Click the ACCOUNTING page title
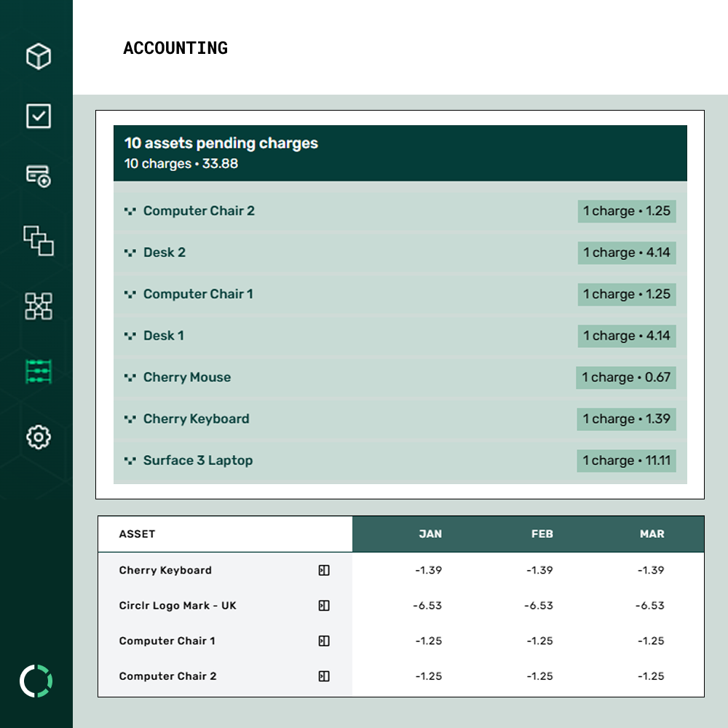 point(175,48)
